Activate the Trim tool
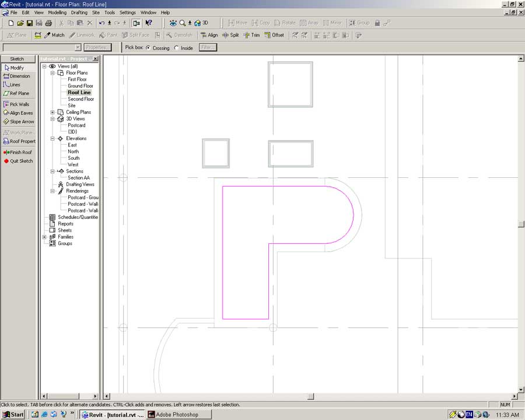This screenshot has width=525, height=420. pyautogui.click(x=252, y=35)
